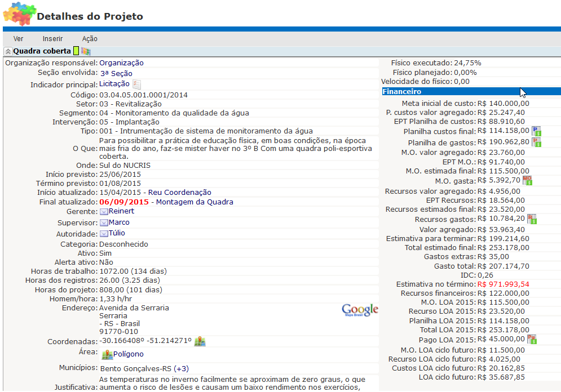Click the map icon beside Polígono
The image size is (561, 392).
[107, 354]
